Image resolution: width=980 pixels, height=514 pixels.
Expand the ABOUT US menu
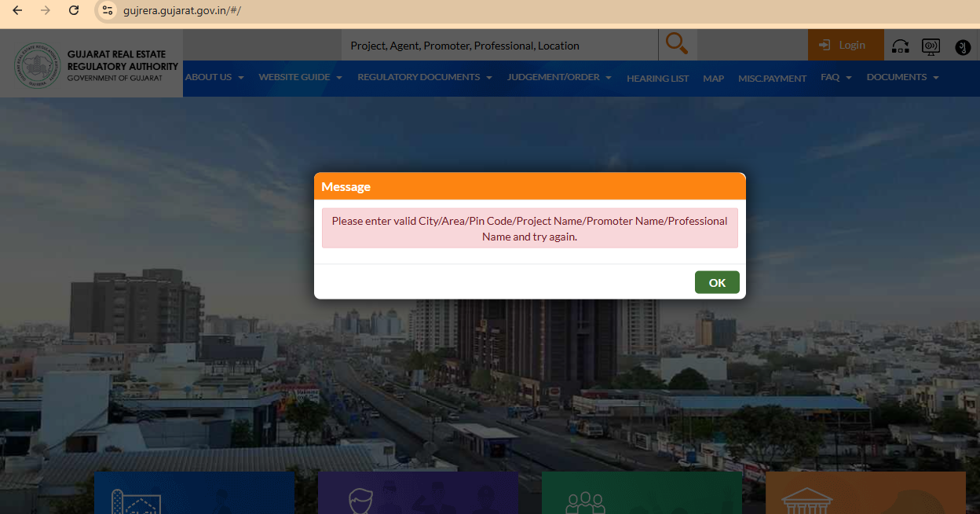(214, 77)
